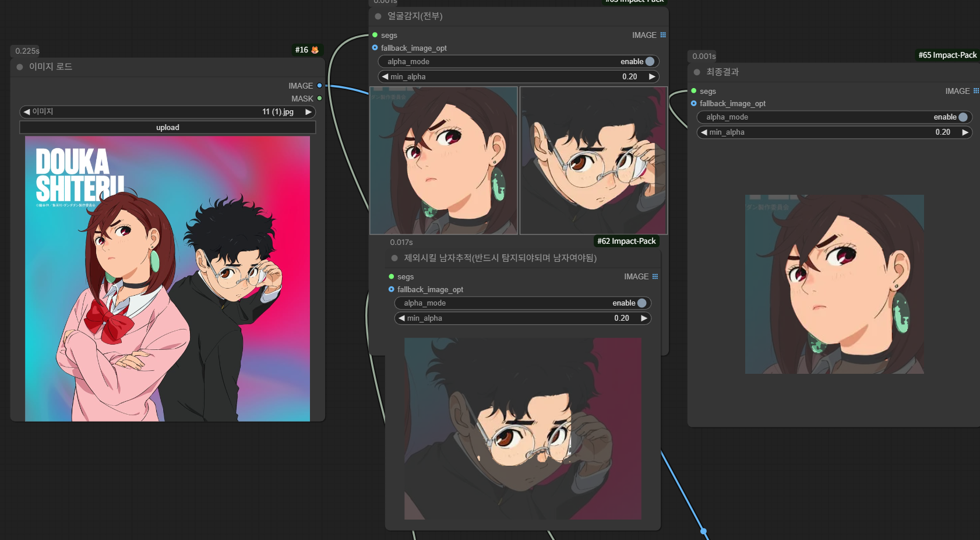
Task: Click the 제외시킬 남자추적 node title text
Action: click(x=500, y=258)
